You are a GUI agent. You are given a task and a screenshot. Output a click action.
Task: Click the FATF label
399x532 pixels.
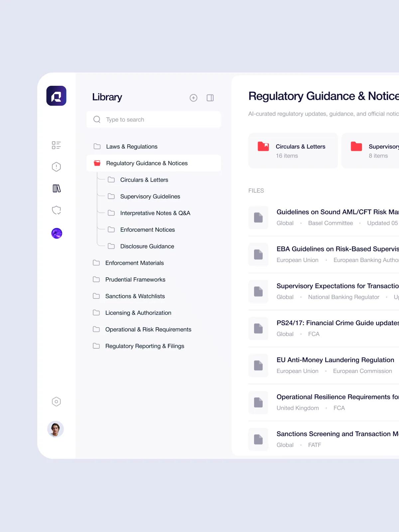(x=315, y=445)
